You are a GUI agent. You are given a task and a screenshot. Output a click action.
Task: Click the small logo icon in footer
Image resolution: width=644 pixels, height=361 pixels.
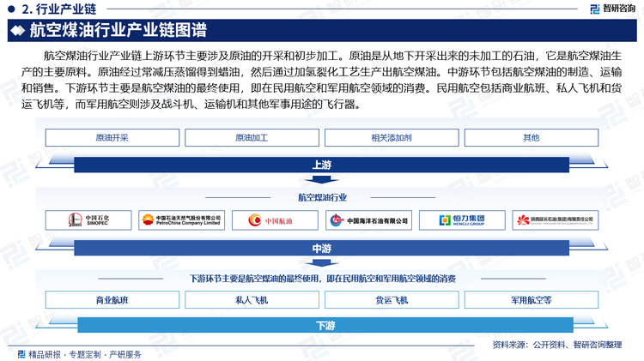(x=21, y=354)
